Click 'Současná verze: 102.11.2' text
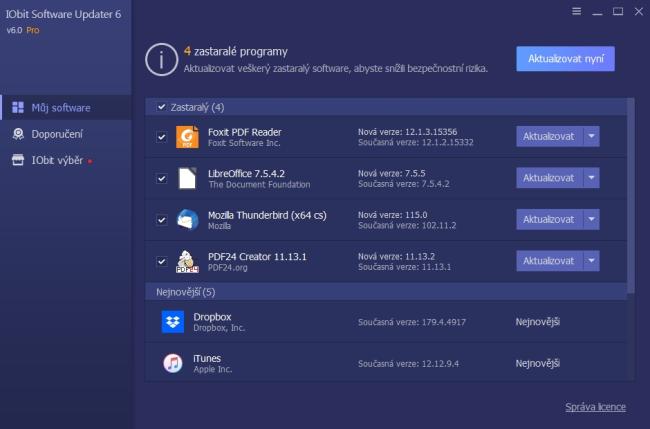 (407, 225)
